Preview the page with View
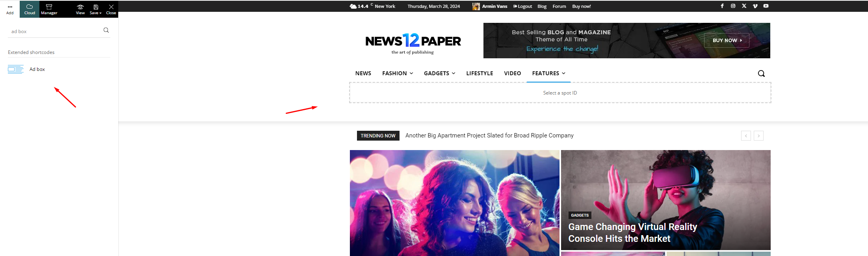This screenshot has height=256, width=868. coord(80,9)
